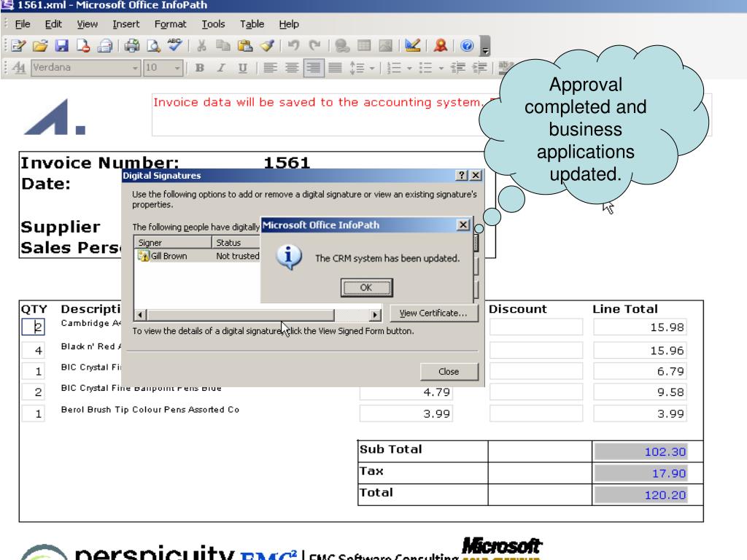Expand the line spacing dropdown arrow
This screenshot has height=560, width=747.
click(x=372, y=68)
